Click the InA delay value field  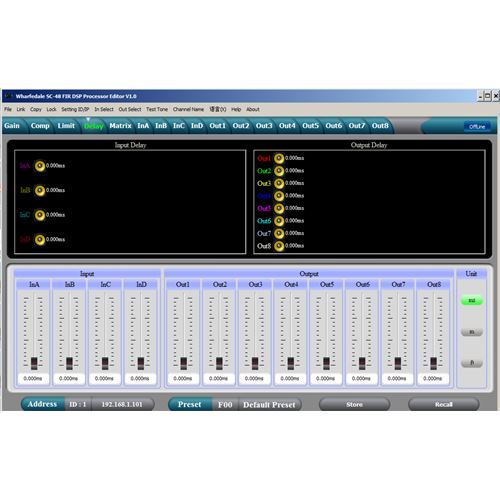tap(33, 379)
